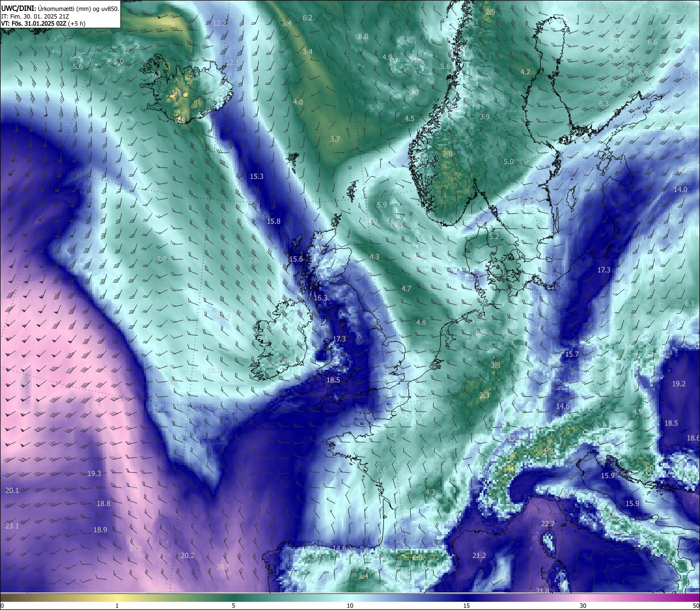Image resolution: width=700 pixels, height=610 pixels.
Task: Click the 6.1 value at right edge
Action: click(690, 303)
